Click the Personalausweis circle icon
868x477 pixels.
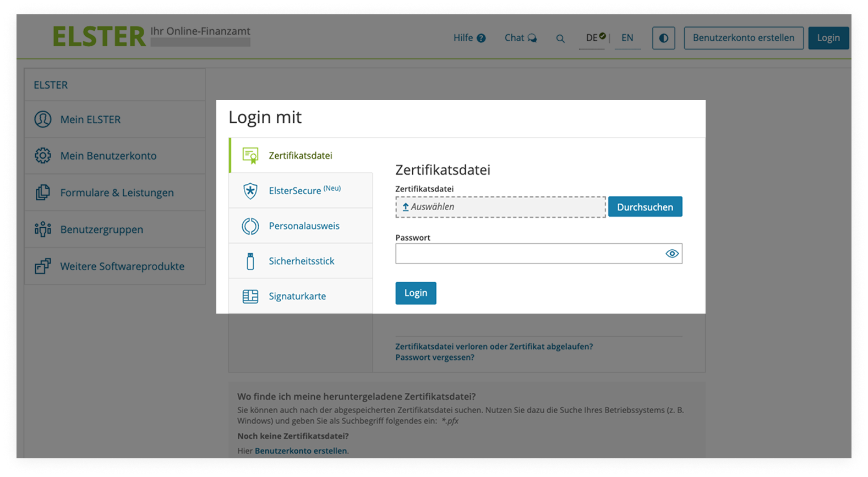pyautogui.click(x=250, y=226)
